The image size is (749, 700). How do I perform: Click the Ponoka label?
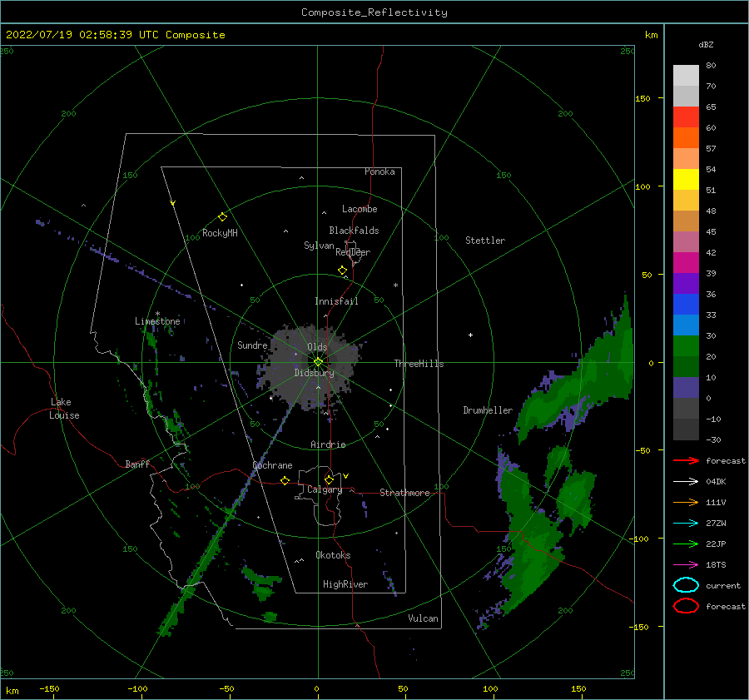click(379, 171)
